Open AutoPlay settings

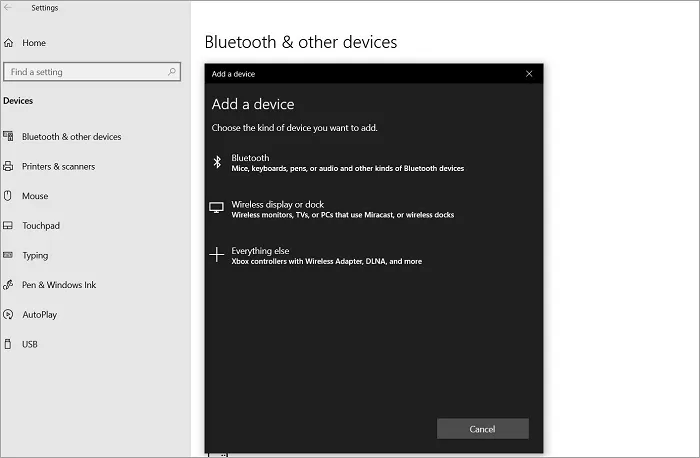pos(40,315)
